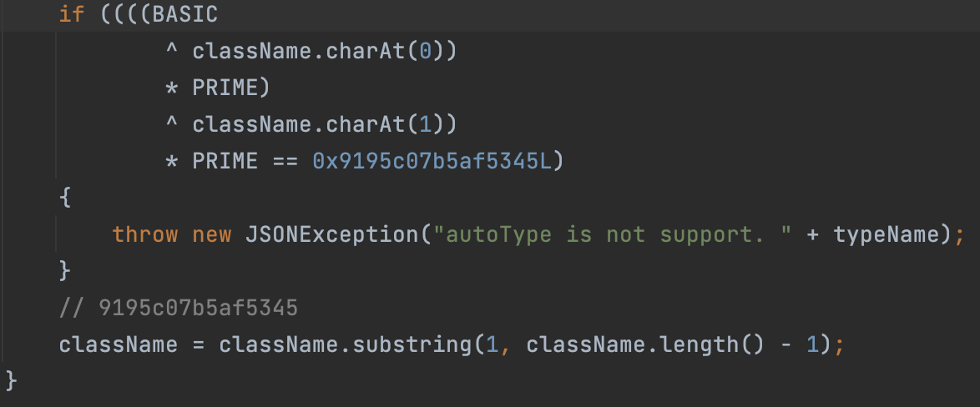Click the substring method call
This screenshot has height=407, width=980.
[412, 344]
